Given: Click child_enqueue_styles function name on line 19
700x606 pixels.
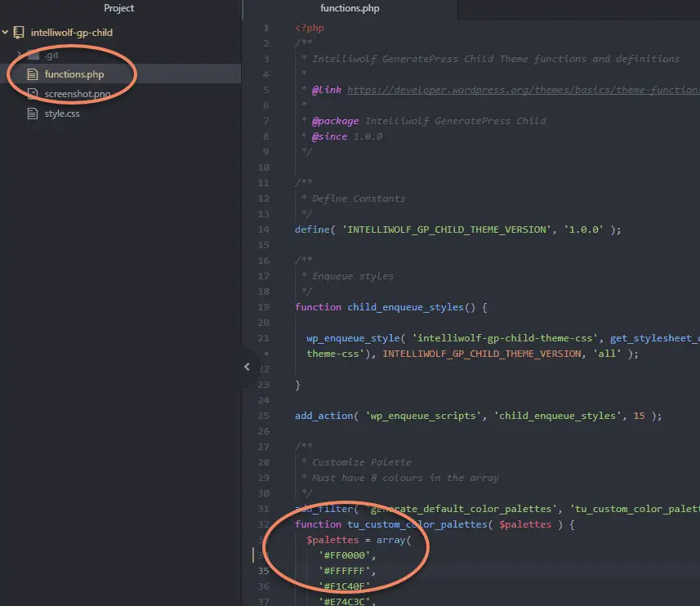Looking at the screenshot, I should pos(405,307).
